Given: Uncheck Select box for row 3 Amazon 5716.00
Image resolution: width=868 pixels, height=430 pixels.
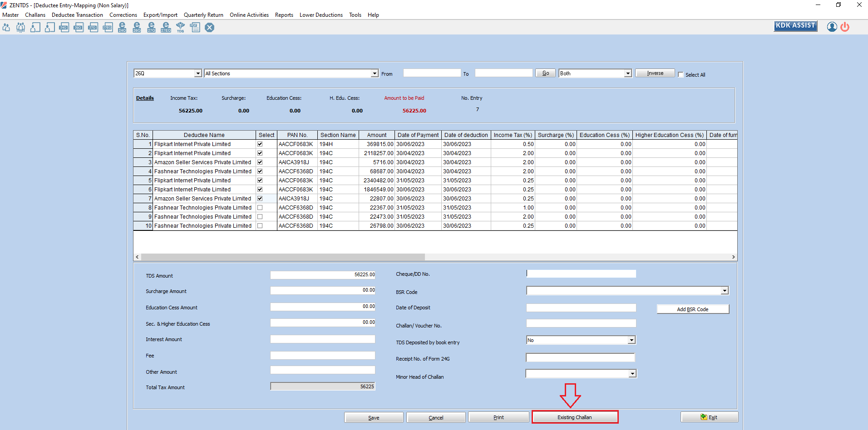Looking at the screenshot, I should click(260, 162).
